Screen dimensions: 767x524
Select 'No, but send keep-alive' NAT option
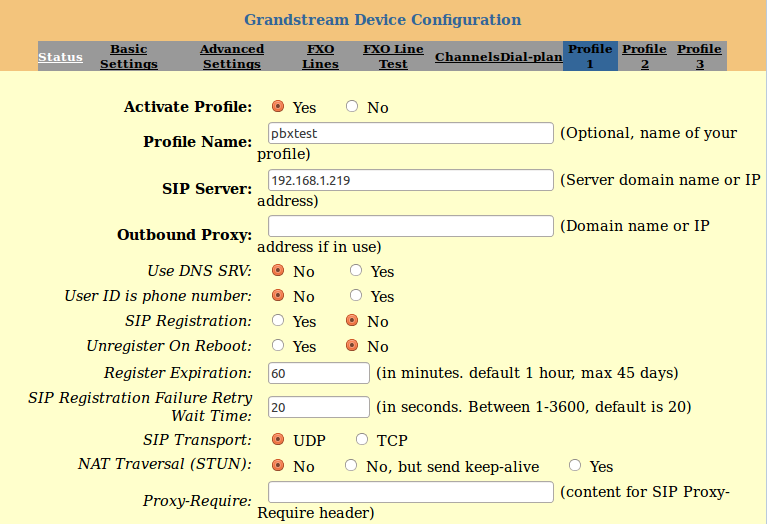351,465
